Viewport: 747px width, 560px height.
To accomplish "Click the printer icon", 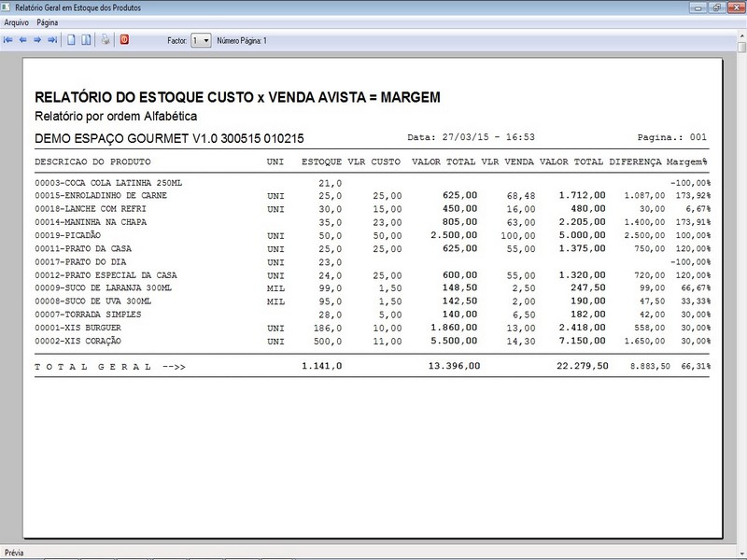I will pyautogui.click(x=106, y=40).
